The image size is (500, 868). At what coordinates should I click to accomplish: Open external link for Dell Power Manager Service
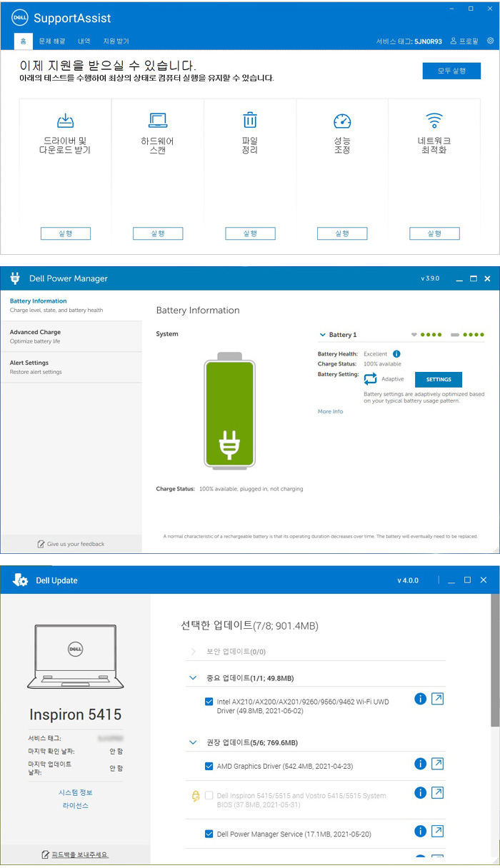[x=438, y=831]
